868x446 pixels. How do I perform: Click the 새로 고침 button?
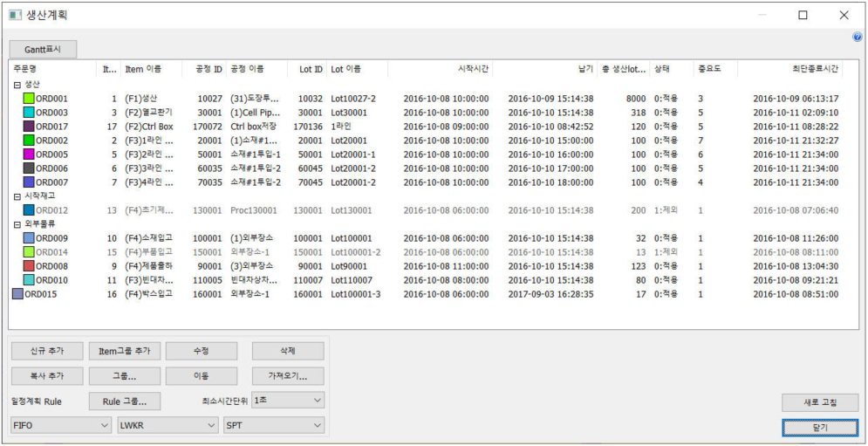(x=819, y=402)
